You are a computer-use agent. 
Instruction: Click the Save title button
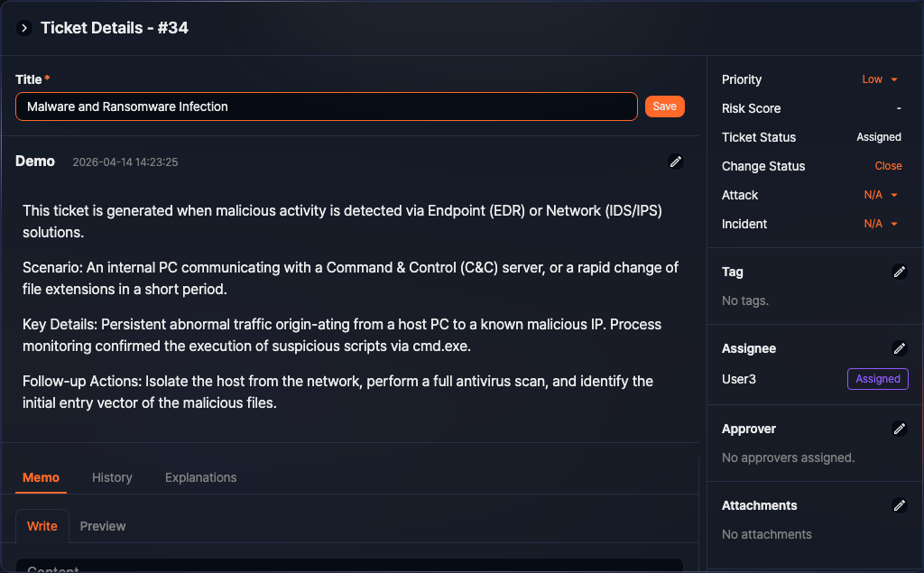tap(664, 106)
